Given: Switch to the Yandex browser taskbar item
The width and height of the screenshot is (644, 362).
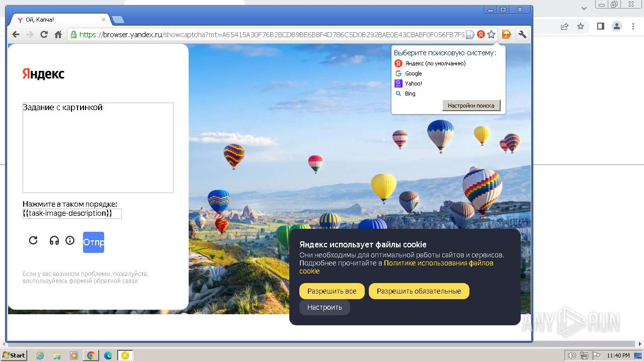Looking at the screenshot, I should pos(125,355).
